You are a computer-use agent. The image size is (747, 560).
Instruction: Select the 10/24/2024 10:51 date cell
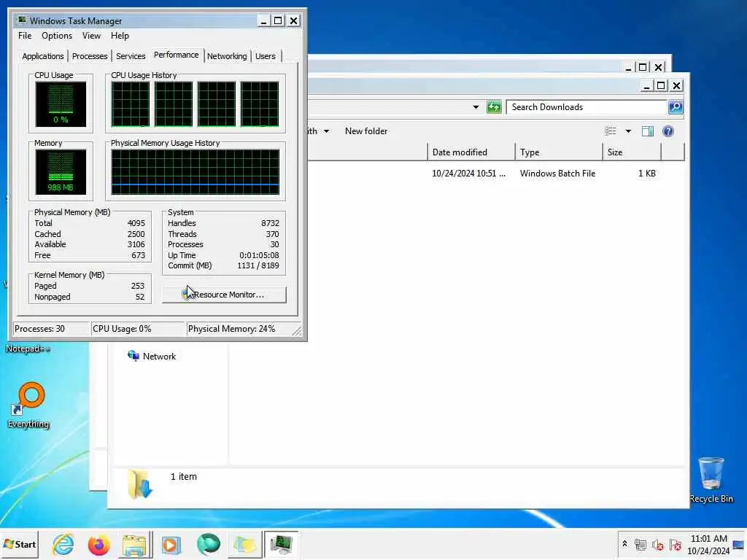click(468, 174)
